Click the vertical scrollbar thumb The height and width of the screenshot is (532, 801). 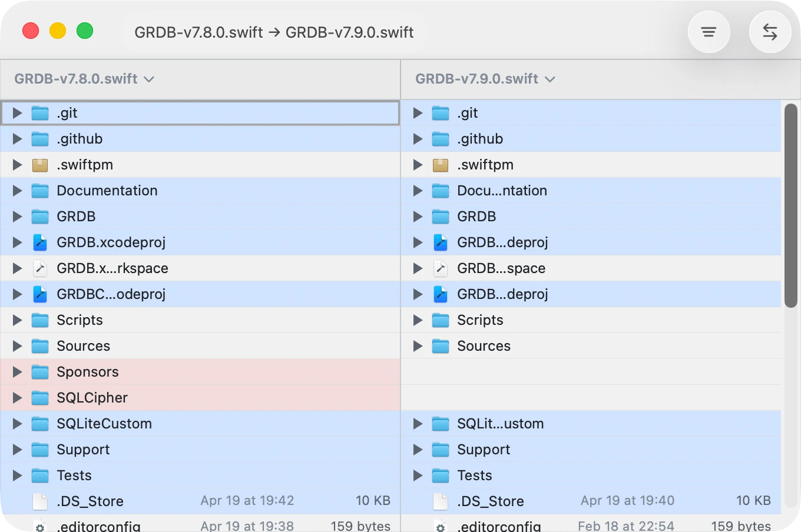click(x=791, y=206)
